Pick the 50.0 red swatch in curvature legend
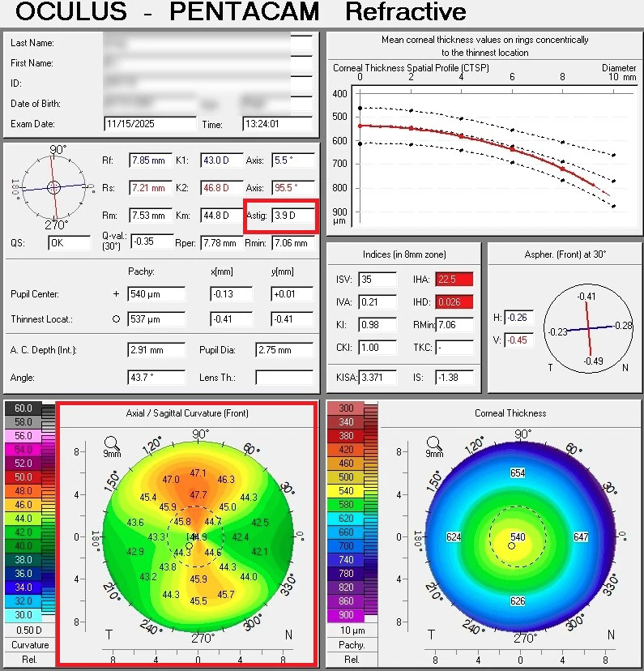This screenshot has height=671, width=644. tap(23, 477)
